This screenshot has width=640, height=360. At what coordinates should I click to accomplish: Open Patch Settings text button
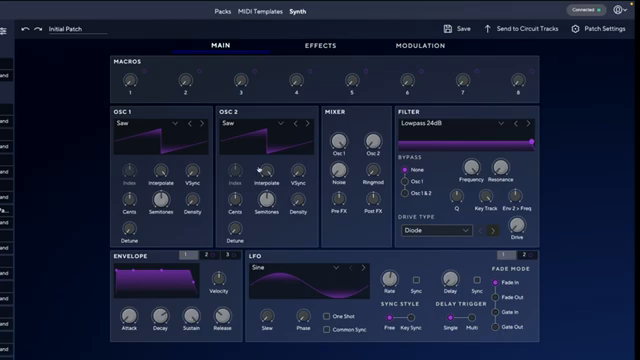604,29
